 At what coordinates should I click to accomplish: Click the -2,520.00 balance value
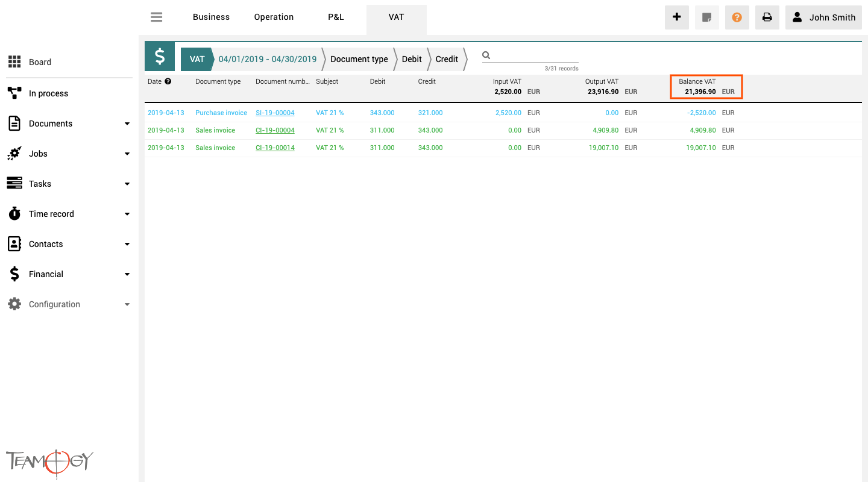(702, 113)
